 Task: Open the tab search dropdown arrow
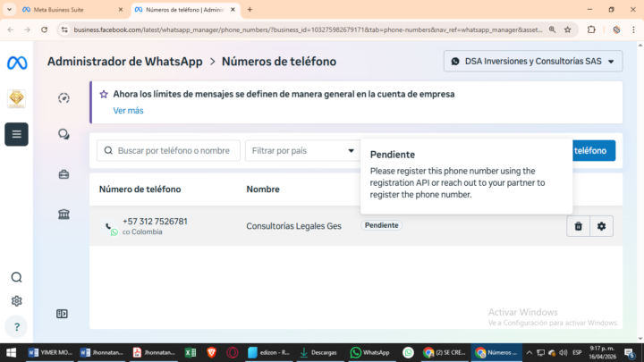9,10
